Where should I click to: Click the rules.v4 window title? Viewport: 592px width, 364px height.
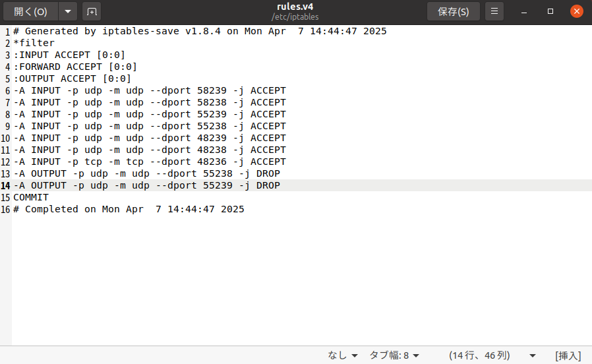(x=295, y=7)
